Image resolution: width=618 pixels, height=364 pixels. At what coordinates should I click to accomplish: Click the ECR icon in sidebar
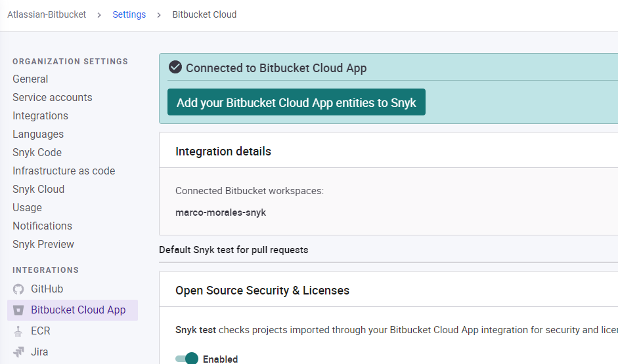pos(18,331)
